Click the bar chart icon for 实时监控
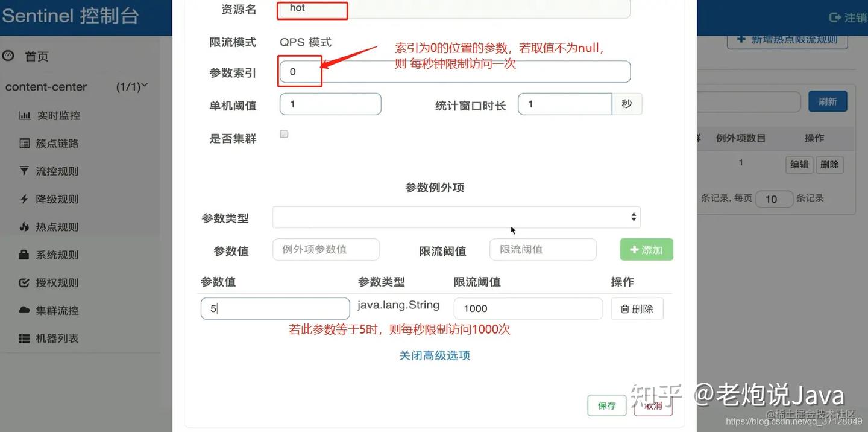 coord(24,115)
